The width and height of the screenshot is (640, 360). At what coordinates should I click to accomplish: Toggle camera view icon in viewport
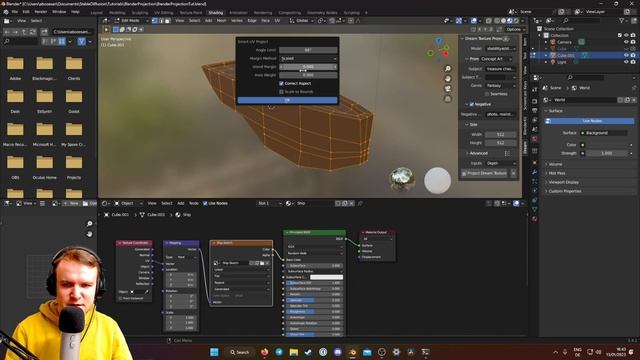point(448,89)
